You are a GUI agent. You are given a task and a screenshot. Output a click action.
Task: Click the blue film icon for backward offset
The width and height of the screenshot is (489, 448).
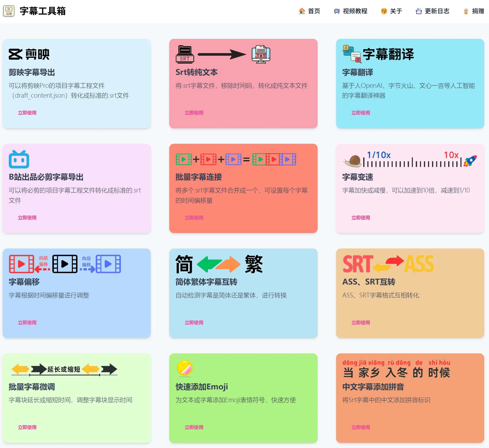(108, 264)
